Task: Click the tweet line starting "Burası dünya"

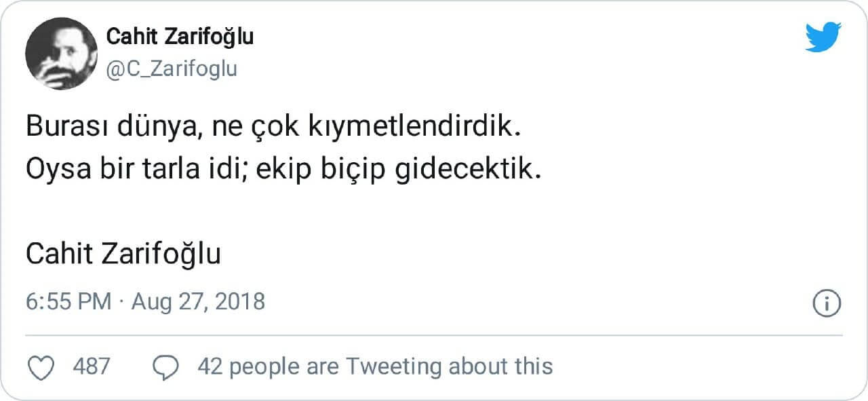Action: click(x=274, y=127)
